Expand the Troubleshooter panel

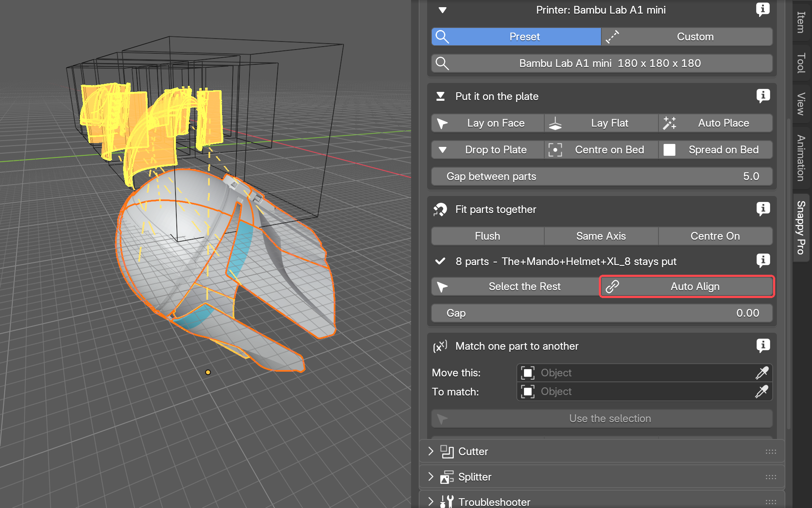pyautogui.click(x=431, y=502)
